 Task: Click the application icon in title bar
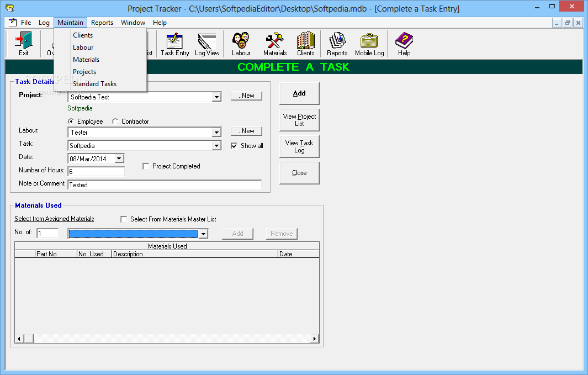[10, 8]
